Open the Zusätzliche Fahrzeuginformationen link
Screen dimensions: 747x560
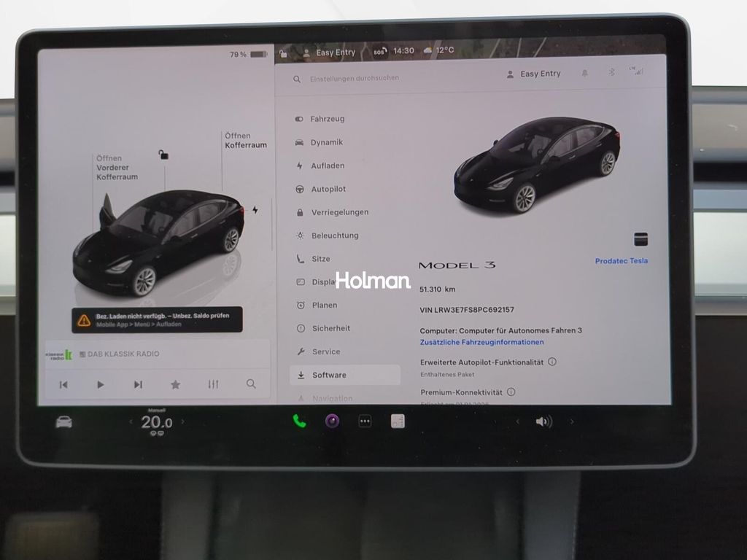click(x=481, y=342)
